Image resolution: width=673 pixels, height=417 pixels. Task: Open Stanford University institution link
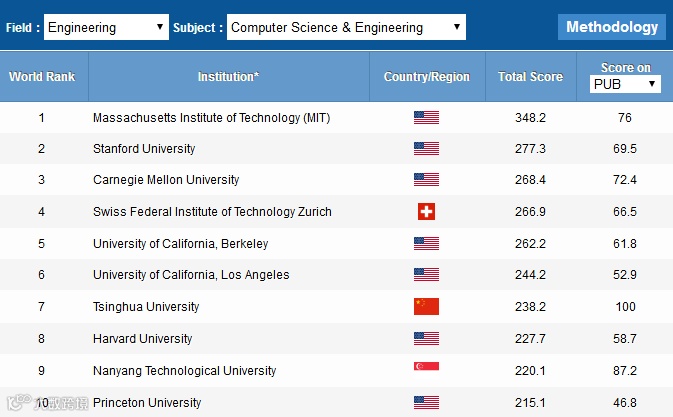(144, 149)
